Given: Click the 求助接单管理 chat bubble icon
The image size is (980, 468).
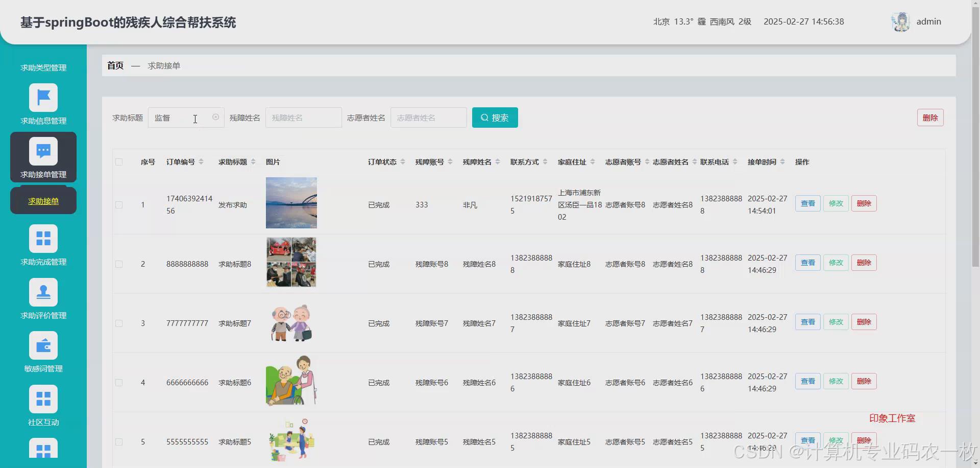Looking at the screenshot, I should point(43,150).
